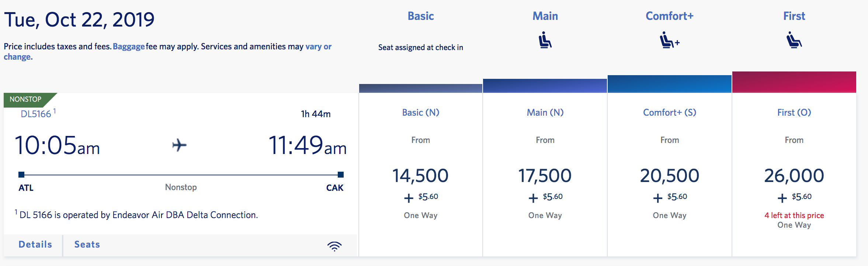The width and height of the screenshot is (868, 266).
Task: Choose the 17,500 miles Main fare
Action: (545, 176)
